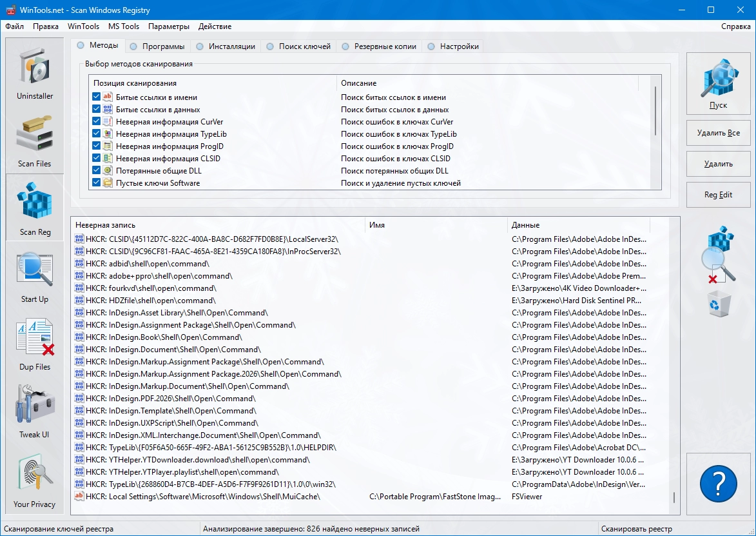756x536 pixels.
Task: Open the Scan Files tool
Action: point(35,140)
